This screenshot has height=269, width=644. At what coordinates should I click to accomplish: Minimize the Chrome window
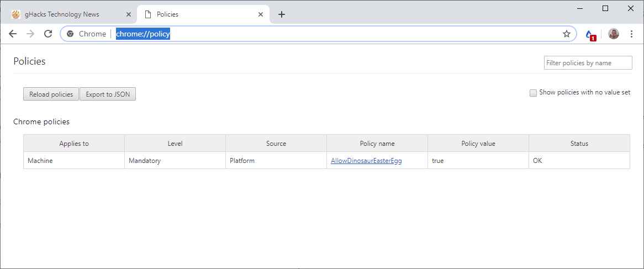click(579, 8)
